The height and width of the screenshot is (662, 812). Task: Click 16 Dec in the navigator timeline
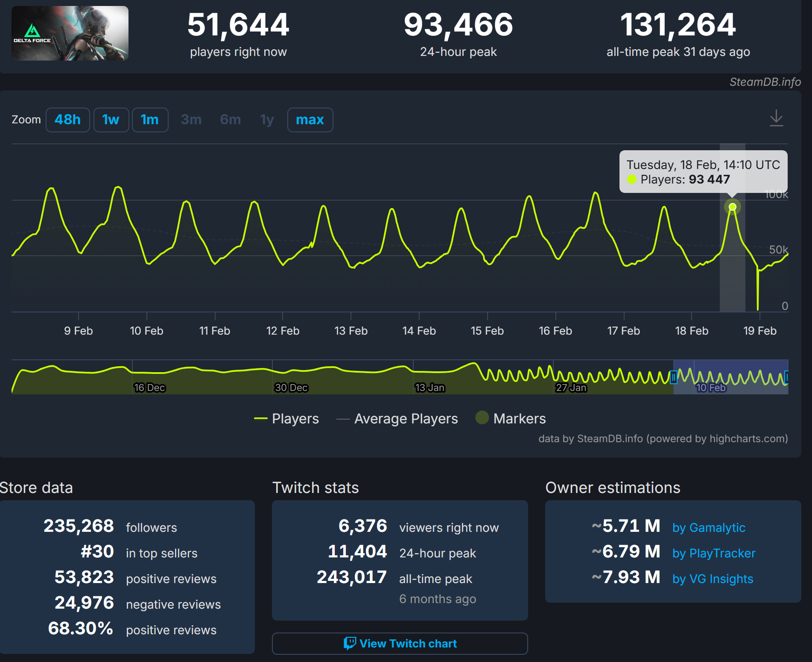149,388
